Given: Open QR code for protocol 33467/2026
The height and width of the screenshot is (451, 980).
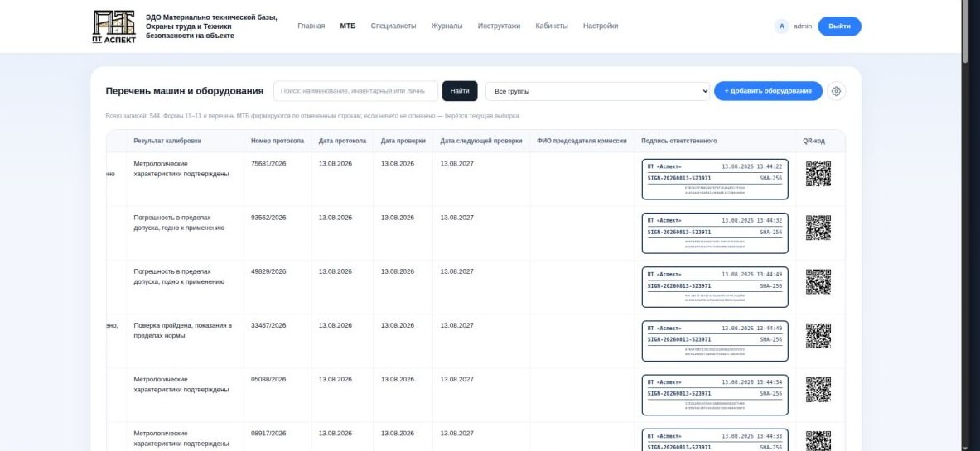Looking at the screenshot, I should pyautogui.click(x=818, y=336).
